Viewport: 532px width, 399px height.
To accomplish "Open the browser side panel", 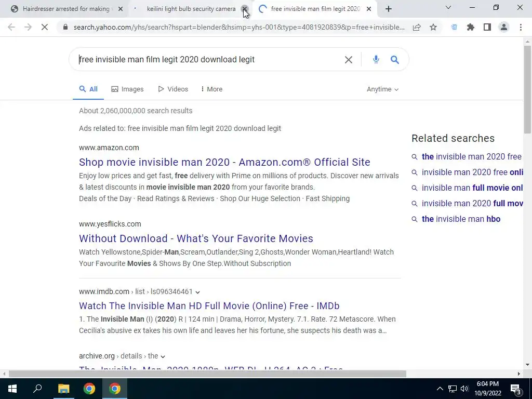I will coord(487,27).
